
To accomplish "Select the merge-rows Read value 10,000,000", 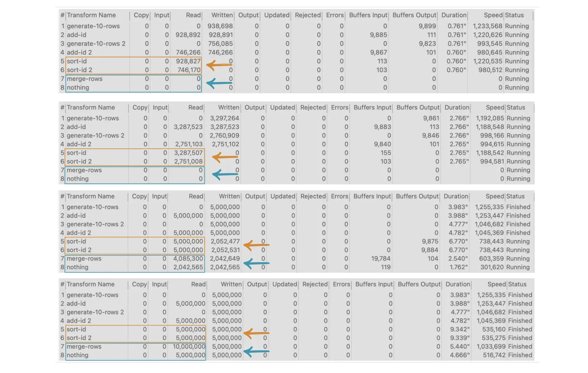I will pyautogui.click(x=189, y=347).
